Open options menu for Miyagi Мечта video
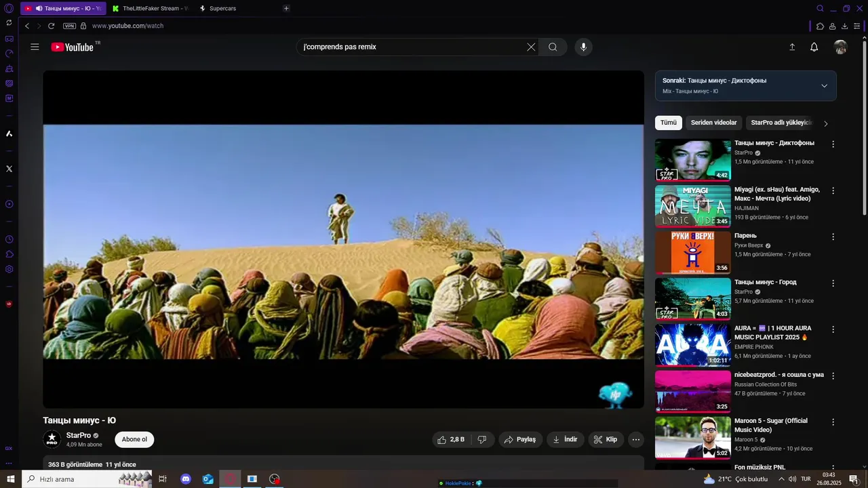 (833, 190)
